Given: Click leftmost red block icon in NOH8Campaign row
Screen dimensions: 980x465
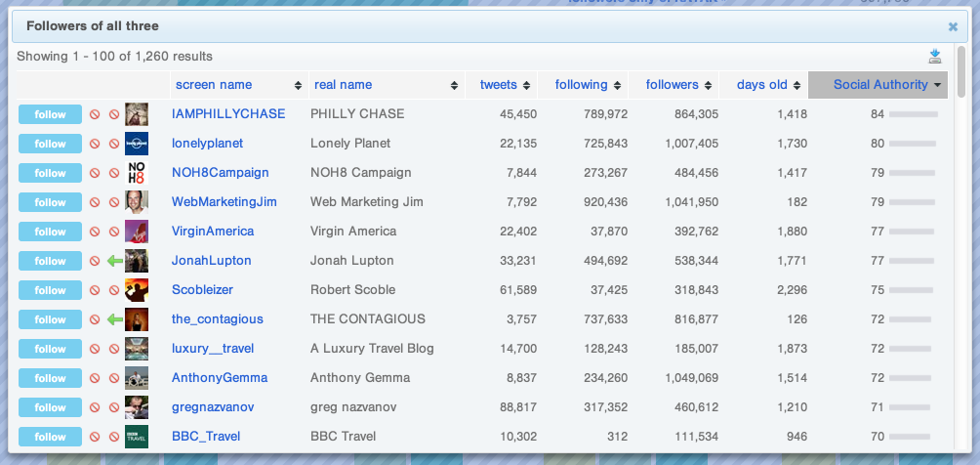Looking at the screenshot, I should 95,173.
